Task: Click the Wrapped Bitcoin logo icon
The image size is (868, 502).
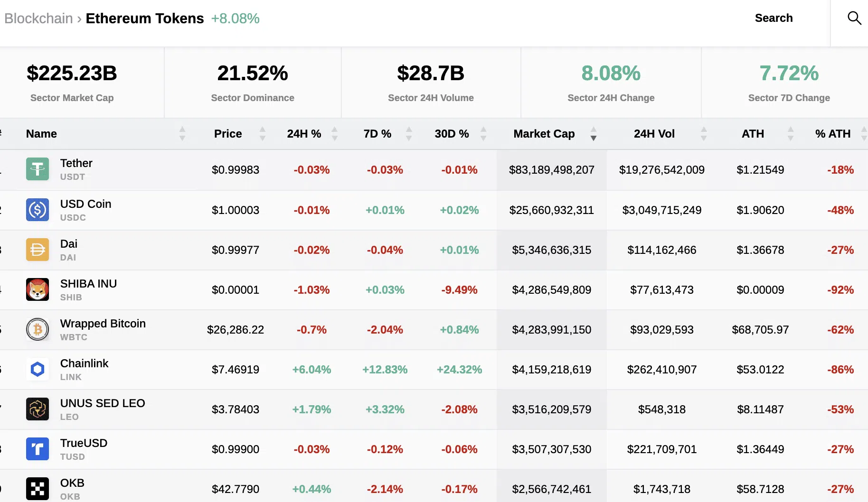Action: pyautogui.click(x=38, y=329)
